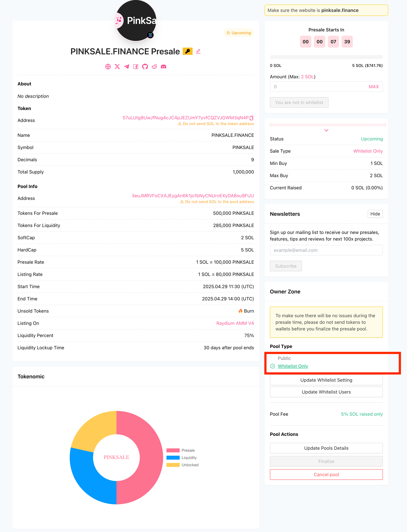Select the Public pool type option

click(x=284, y=358)
